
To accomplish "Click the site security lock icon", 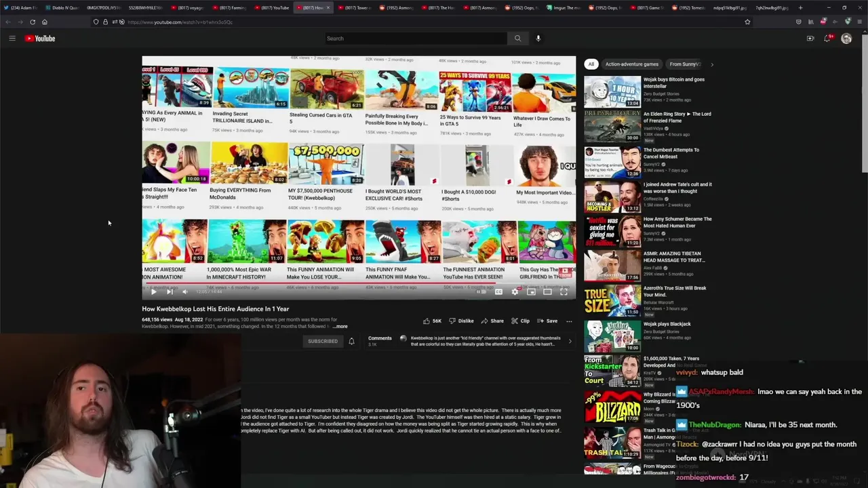I will pyautogui.click(x=105, y=22).
